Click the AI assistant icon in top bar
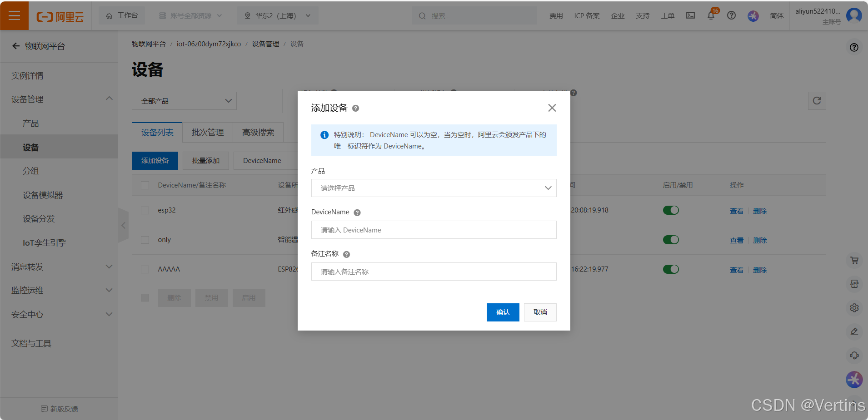The height and width of the screenshot is (420, 868). tap(753, 16)
